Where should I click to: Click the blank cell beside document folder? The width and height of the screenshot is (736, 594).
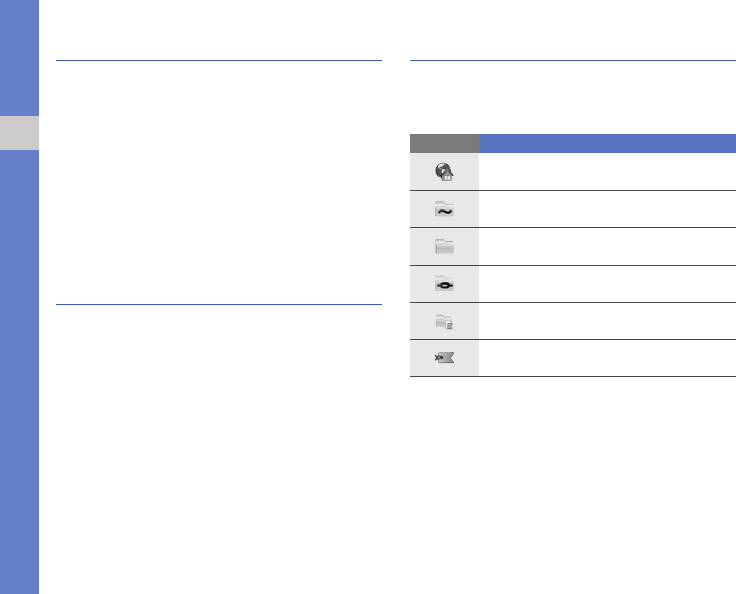(607, 321)
